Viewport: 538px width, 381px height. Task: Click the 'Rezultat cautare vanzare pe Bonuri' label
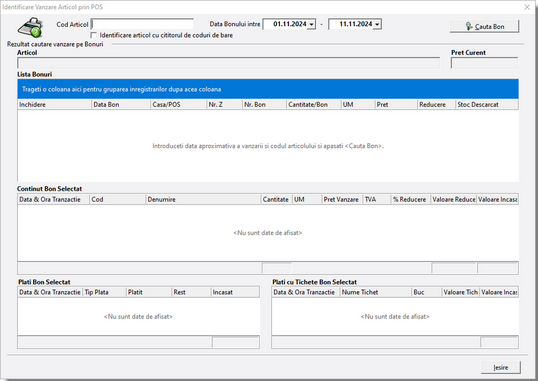coord(55,44)
